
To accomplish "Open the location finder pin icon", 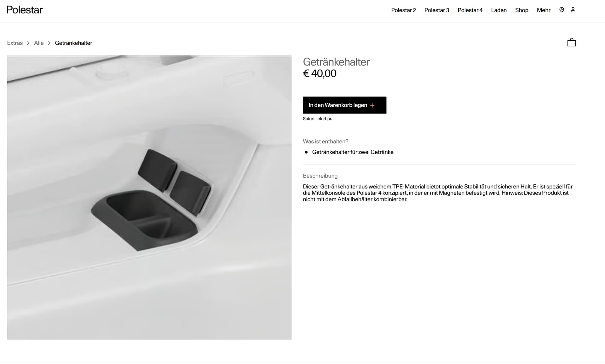I will [x=562, y=10].
